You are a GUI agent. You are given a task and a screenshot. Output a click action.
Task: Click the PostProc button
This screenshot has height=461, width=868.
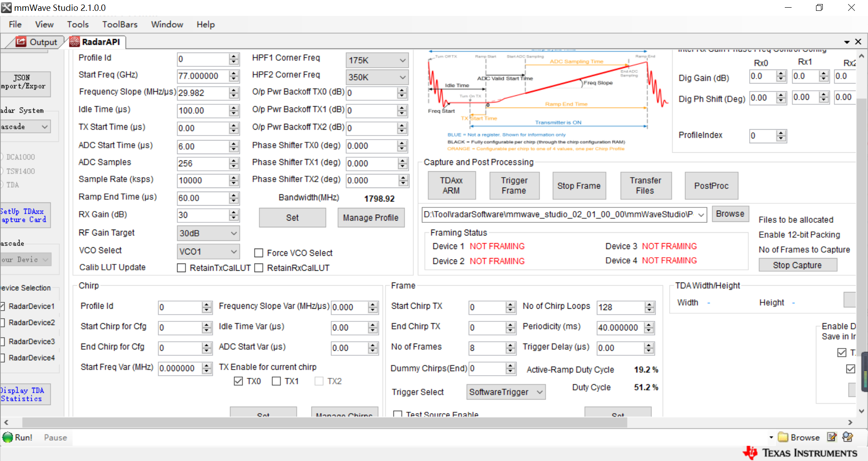point(712,186)
